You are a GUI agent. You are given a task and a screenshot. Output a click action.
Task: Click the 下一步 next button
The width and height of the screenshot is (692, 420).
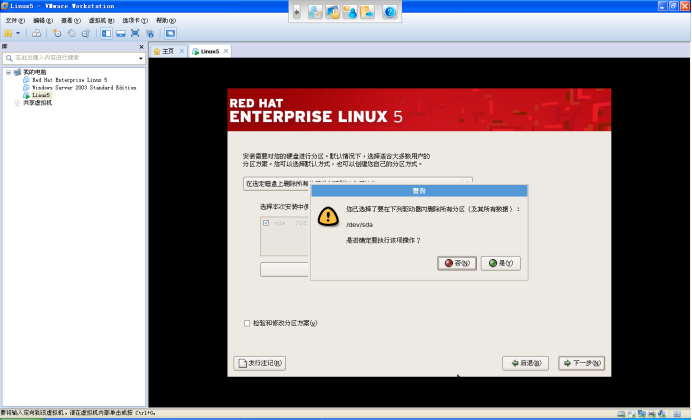coord(581,363)
